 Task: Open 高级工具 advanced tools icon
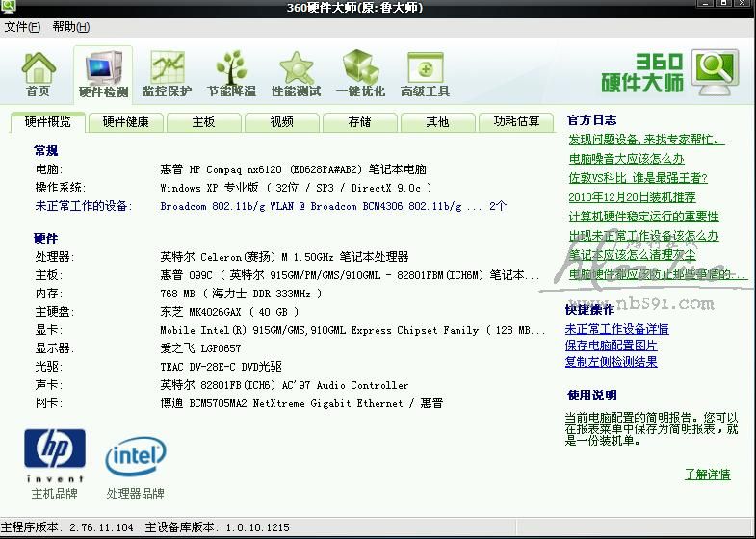tap(425, 75)
